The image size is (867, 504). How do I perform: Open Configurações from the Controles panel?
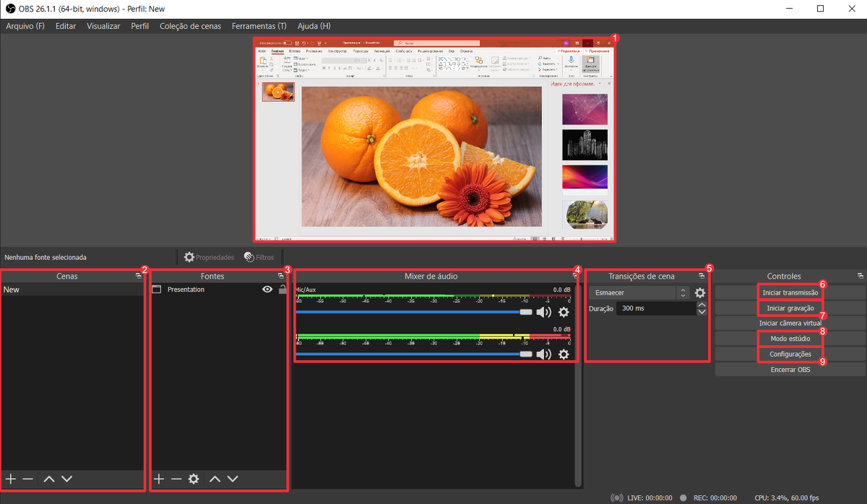pos(790,355)
